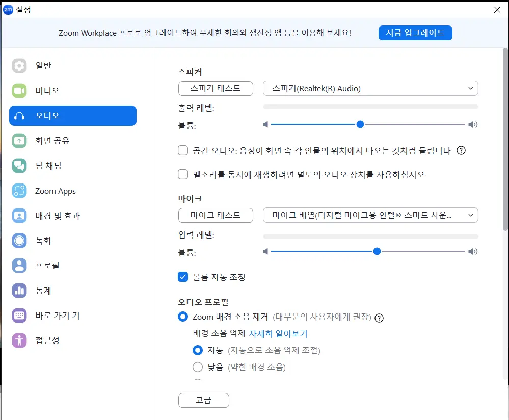The width and height of the screenshot is (509, 420).
Task: Click the 지금 업그레이드 button
Action: click(x=415, y=33)
